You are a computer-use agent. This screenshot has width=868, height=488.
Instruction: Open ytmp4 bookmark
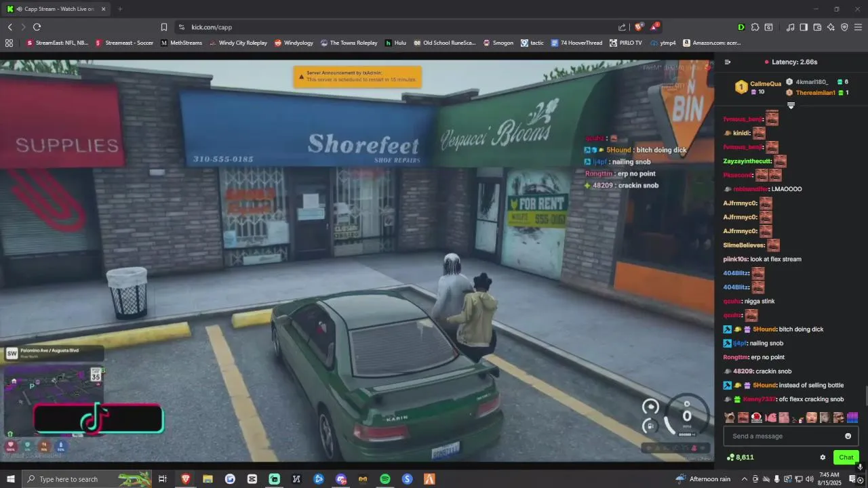(663, 43)
